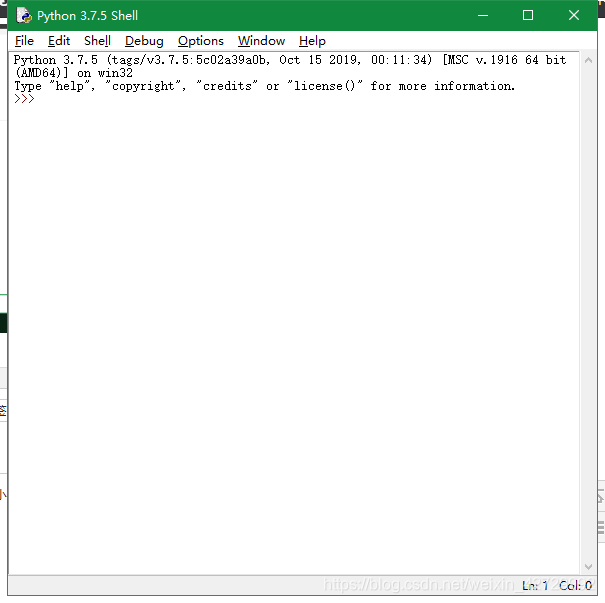605x603 pixels.
Task: Maximize the Python 3.7.5 Shell window
Action: (528, 15)
